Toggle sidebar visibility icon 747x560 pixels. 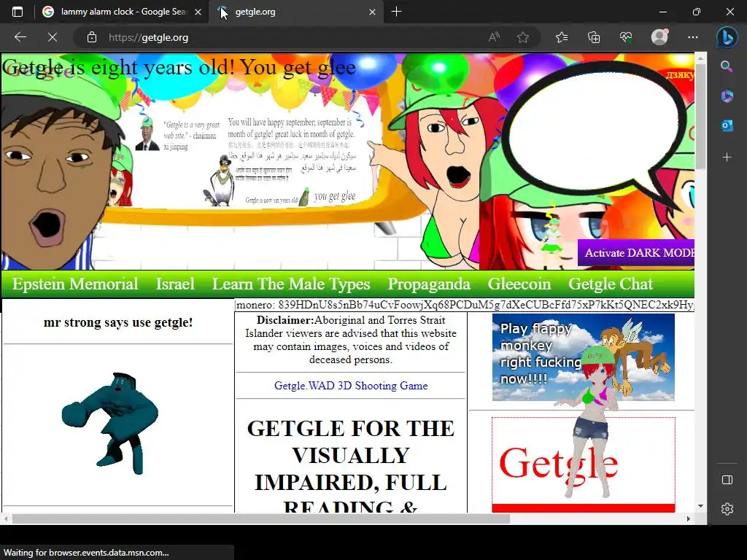[727, 480]
